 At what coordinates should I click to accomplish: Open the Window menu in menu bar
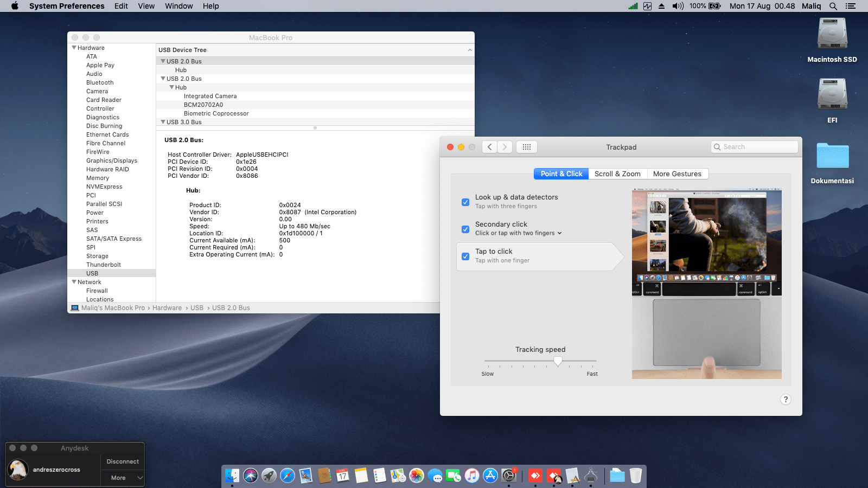pos(178,6)
